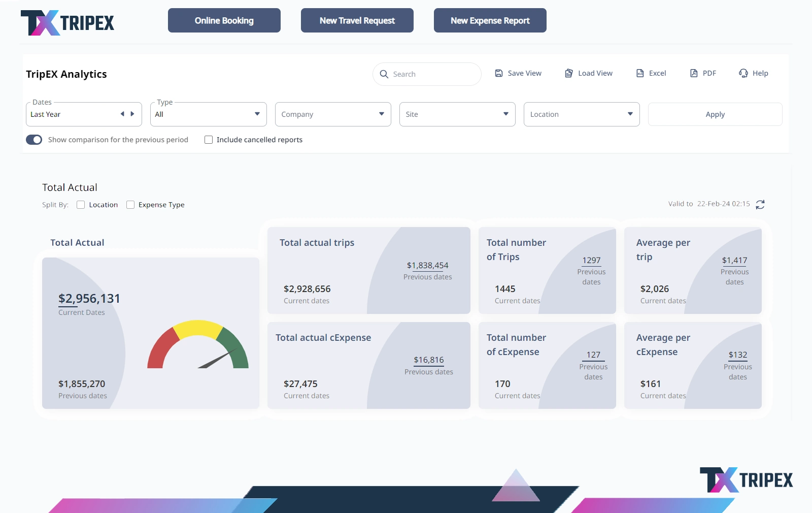Click the $27,475 current cExpense value
Image resolution: width=812 pixels, height=513 pixels.
(x=300, y=384)
